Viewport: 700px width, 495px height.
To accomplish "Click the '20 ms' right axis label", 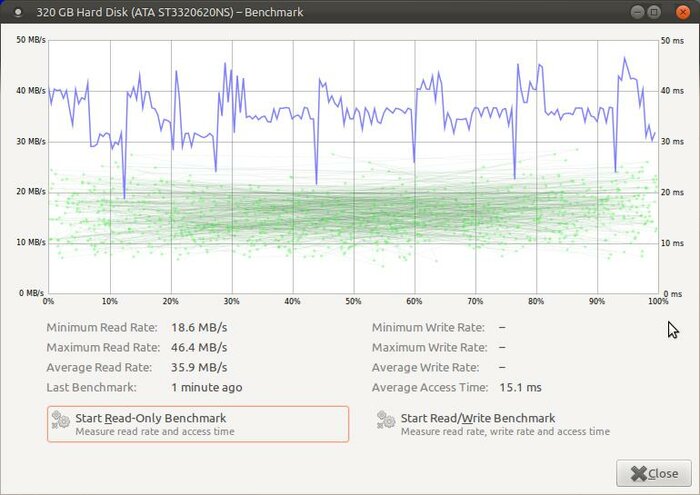I will [x=672, y=192].
